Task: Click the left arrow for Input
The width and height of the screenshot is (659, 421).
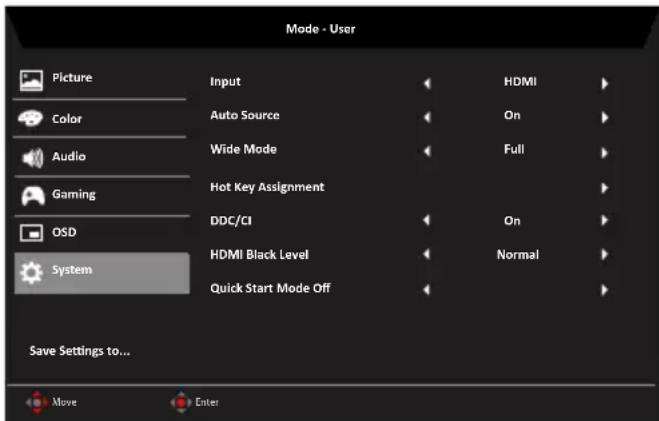Action: [x=427, y=84]
